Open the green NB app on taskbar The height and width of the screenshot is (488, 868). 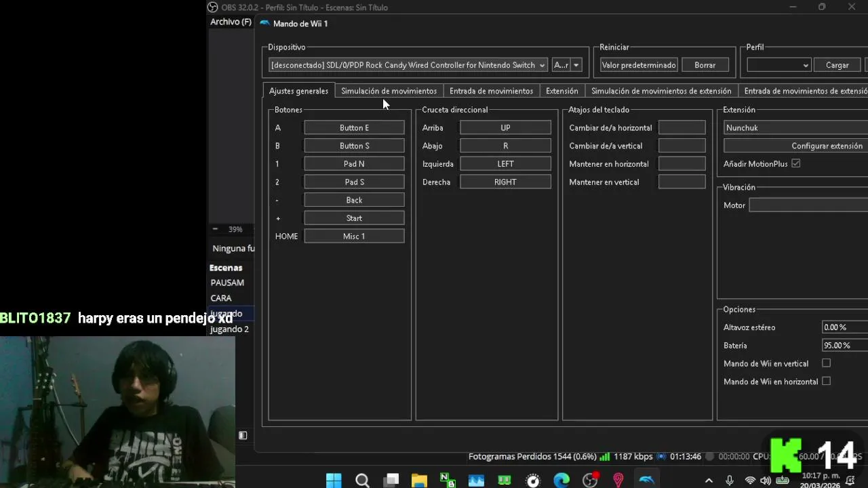pyautogui.click(x=448, y=481)
